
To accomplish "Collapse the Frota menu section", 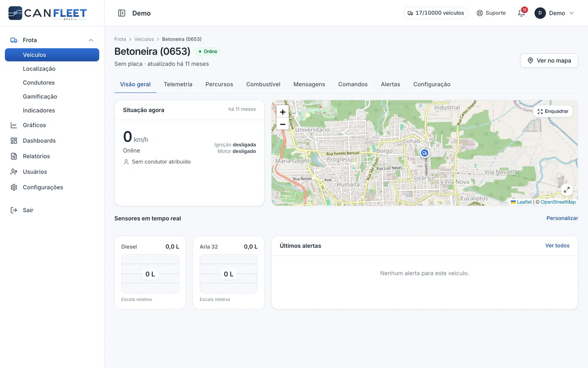I will (91, 40).
